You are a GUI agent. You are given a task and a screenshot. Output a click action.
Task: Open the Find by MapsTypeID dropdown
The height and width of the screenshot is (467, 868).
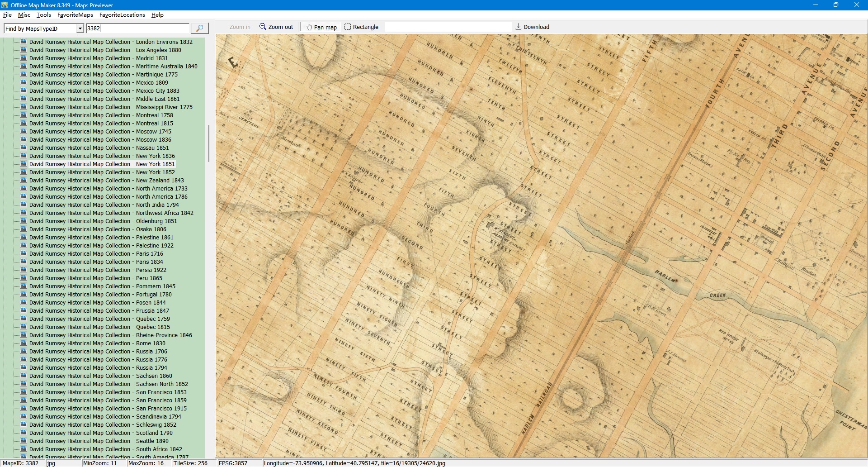click(80, 29)
